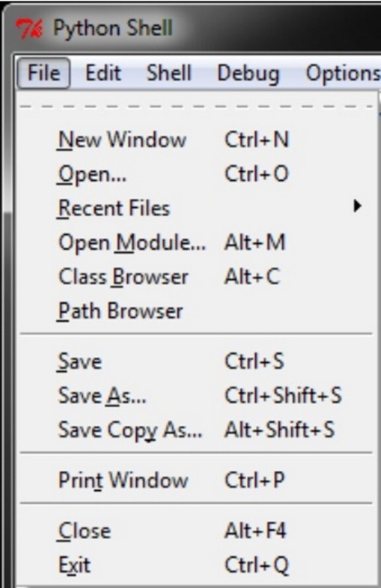Select Save from the menu
This screenshot has width=381, height=588.
[x=198, y=361]
